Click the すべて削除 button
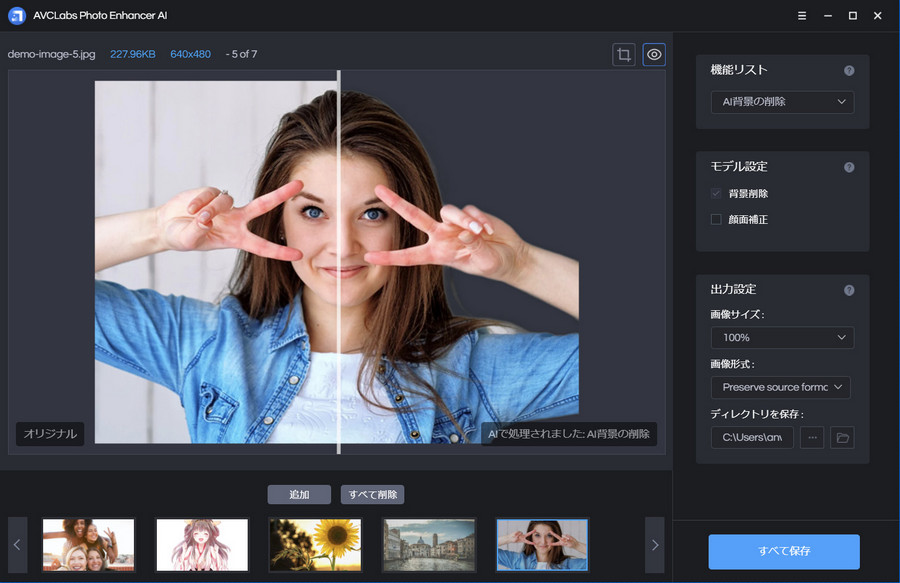 click(373, 495)
